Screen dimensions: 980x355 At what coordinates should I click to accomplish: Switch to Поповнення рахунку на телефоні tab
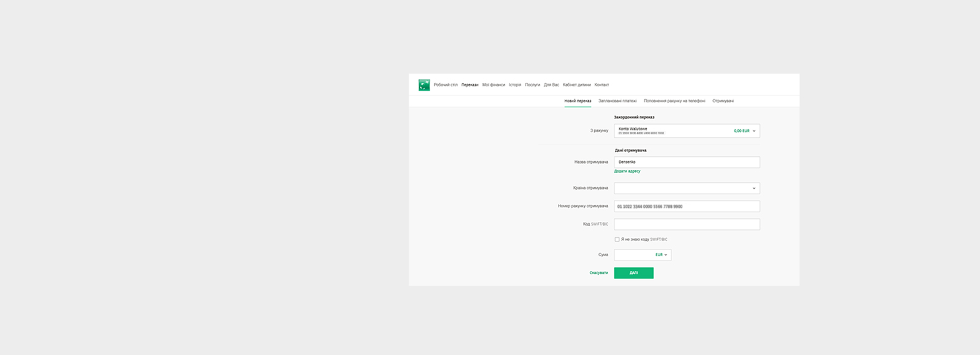pos(674,101)
